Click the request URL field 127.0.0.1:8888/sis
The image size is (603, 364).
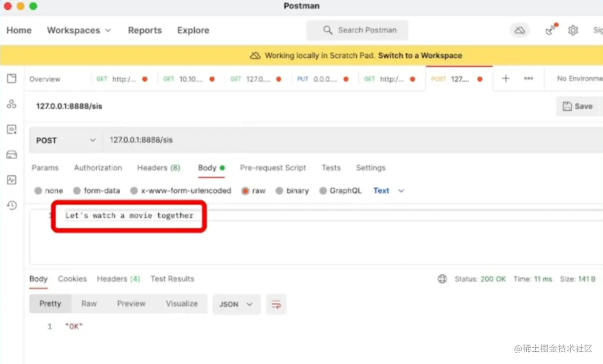[x=352, y=140]
